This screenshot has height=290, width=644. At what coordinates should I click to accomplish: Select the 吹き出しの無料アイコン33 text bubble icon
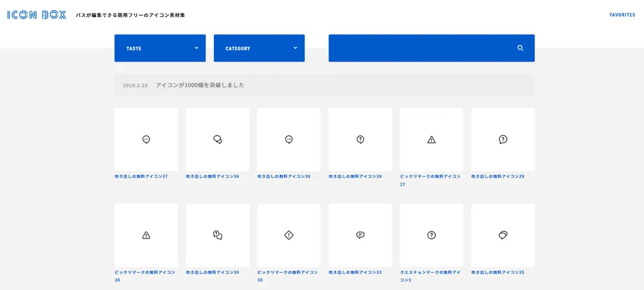coord(360,235)
